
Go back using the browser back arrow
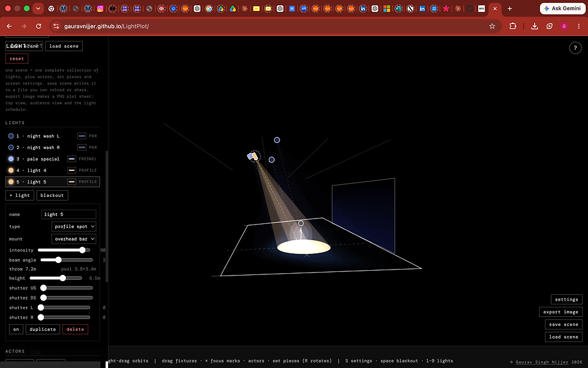point(10,26)
